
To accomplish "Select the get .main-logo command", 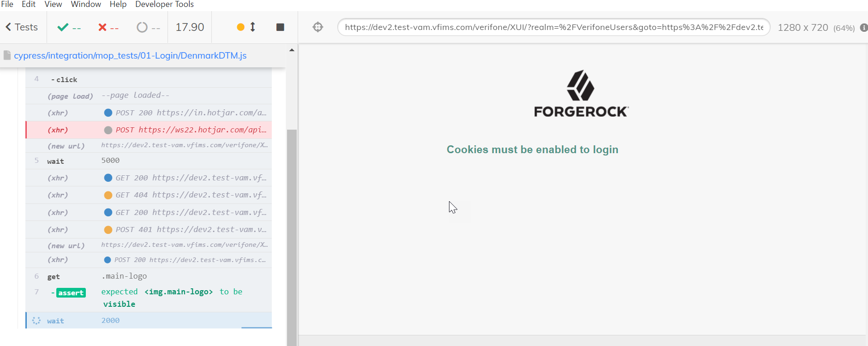I will pyautogui.click(x=149, y=276).
